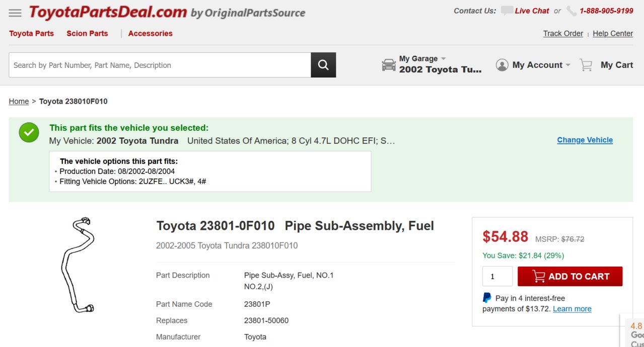This screenshot has width=644, height=347.
Task: Go to the Home breadcrumb link
Action: [x=19, y=101]
